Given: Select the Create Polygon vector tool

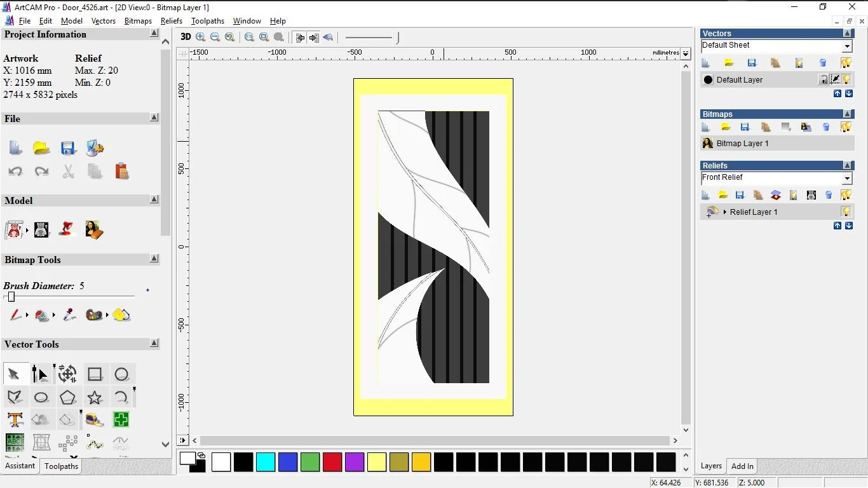Looking at the screenshot, I should click(x=68, y=398).
